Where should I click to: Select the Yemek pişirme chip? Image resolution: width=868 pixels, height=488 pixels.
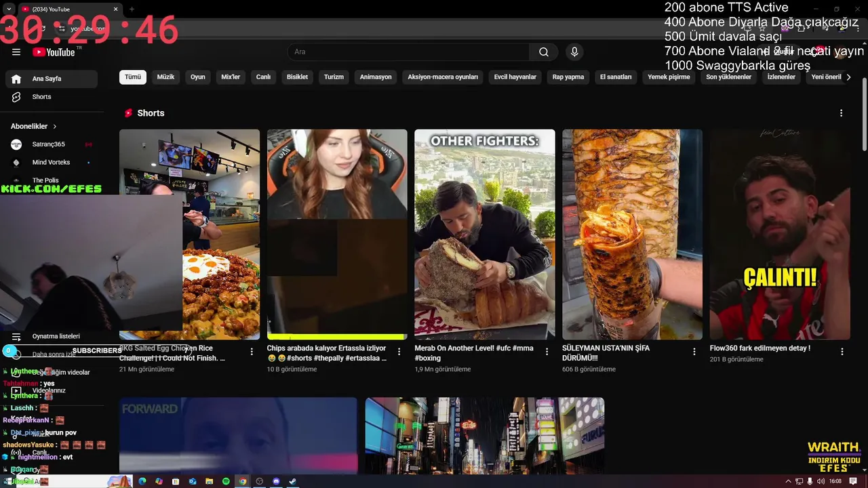(669, 77)
